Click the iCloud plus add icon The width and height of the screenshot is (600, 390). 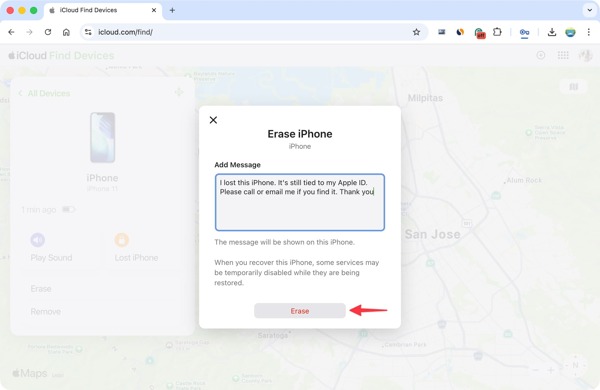(x=541, y=55)
